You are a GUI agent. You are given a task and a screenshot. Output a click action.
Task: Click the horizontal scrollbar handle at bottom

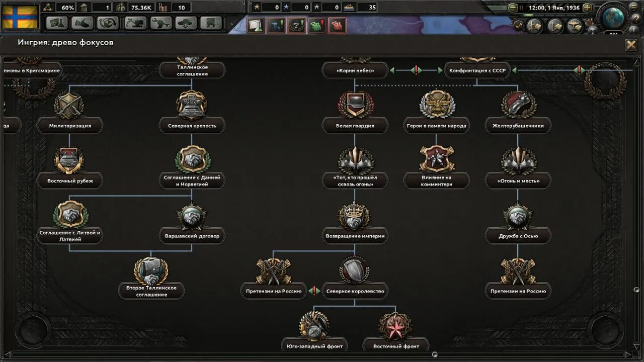point(435,354)
